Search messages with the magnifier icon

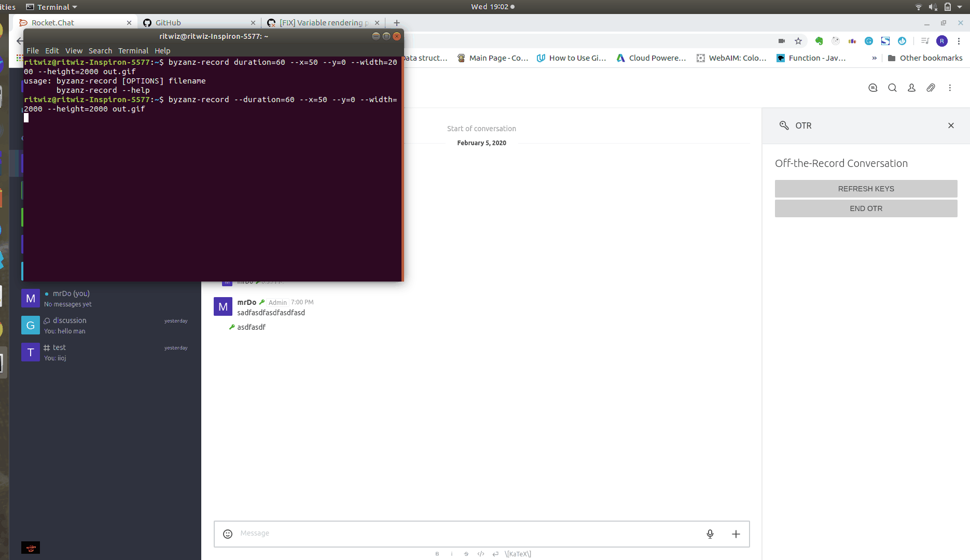coord(892,88)
